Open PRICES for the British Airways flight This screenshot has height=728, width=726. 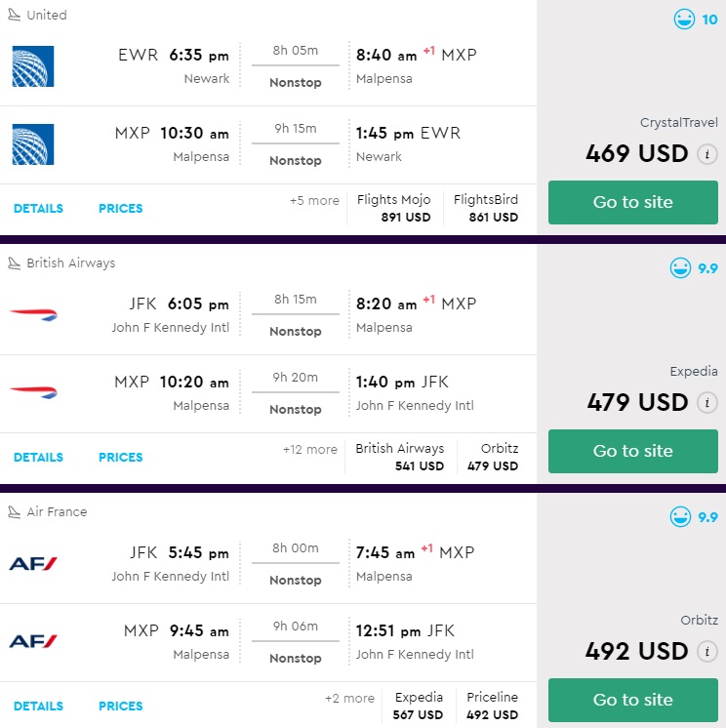120,458
